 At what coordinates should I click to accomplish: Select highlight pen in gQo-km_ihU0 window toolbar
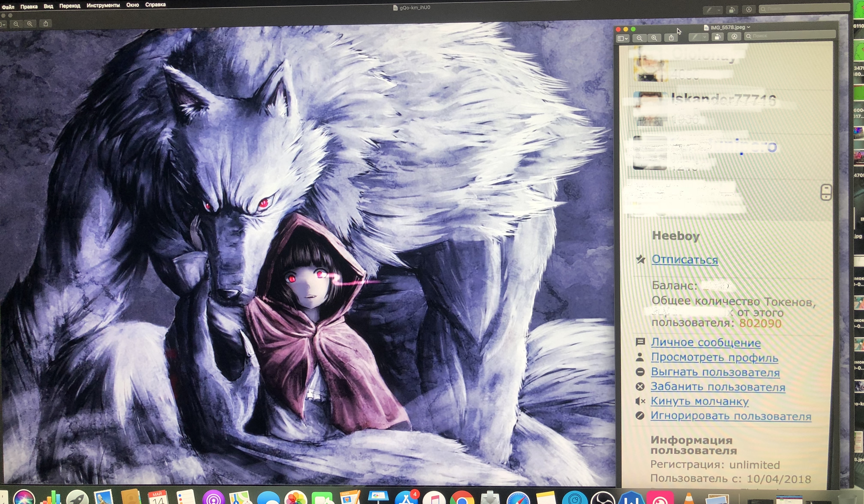click(x=709, y=10)
